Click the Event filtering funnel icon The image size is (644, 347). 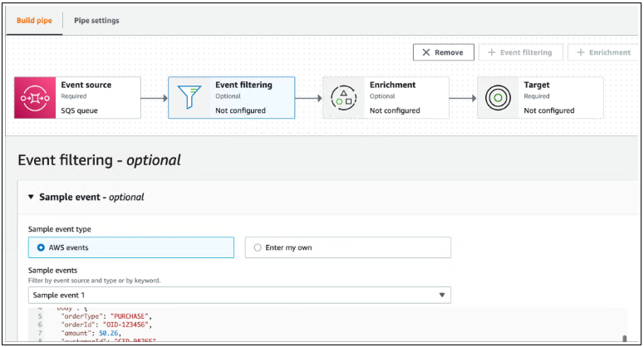(x=189, y=98)
